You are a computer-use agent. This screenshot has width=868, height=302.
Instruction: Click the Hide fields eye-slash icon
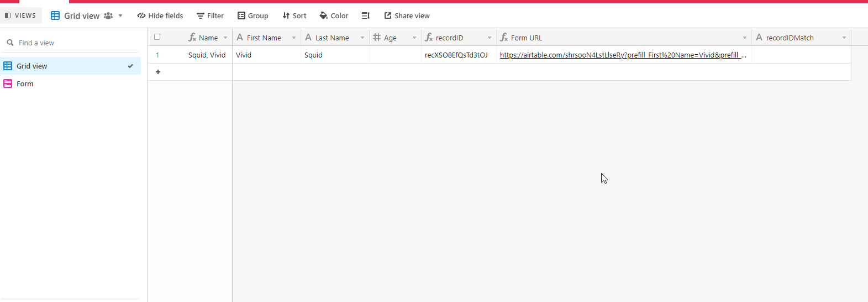pos(141,15)
